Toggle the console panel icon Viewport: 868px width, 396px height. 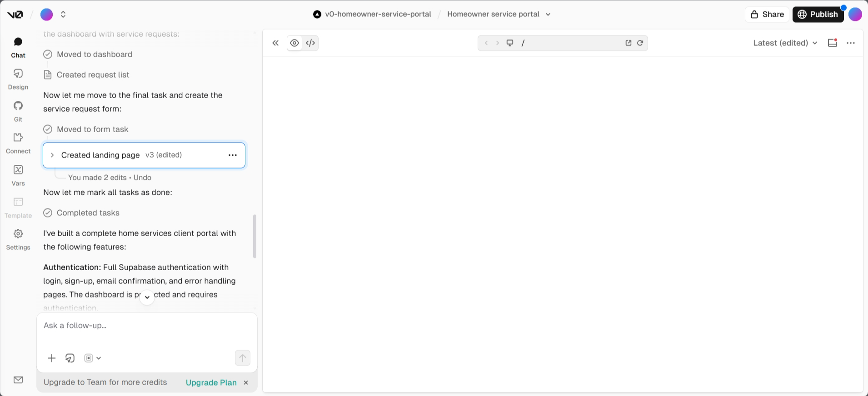833,43
